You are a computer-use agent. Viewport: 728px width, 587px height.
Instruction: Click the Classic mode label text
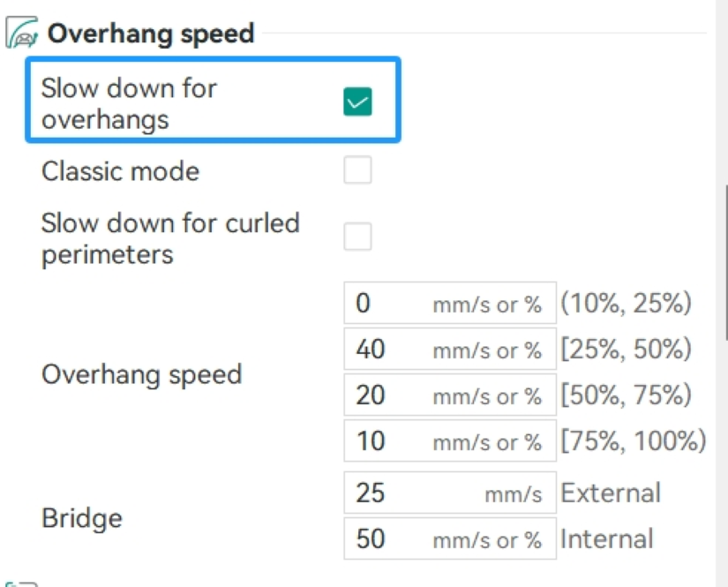point(120,171)
